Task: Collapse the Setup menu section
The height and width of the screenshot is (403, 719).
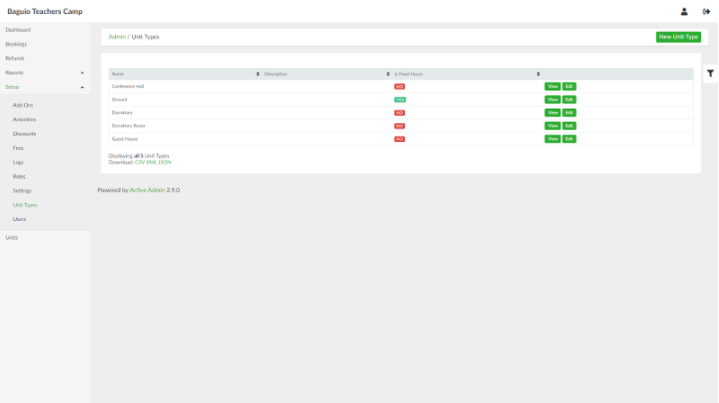Action: 82,87
